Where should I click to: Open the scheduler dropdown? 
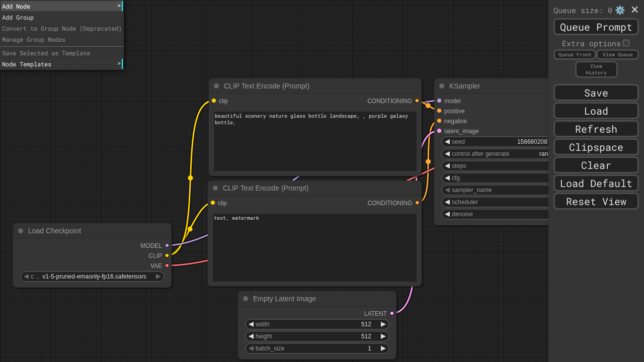(496, 202)
